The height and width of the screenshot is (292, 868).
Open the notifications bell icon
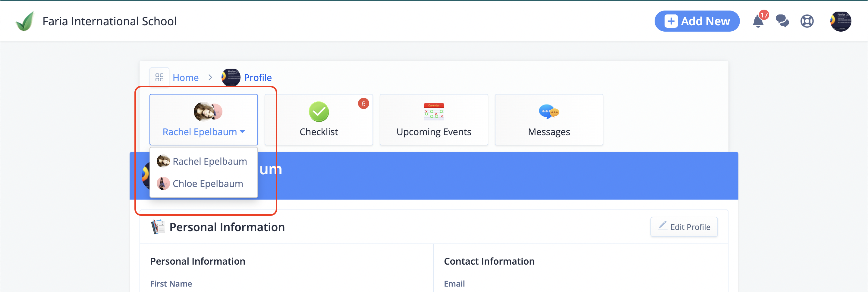point(758,21)
